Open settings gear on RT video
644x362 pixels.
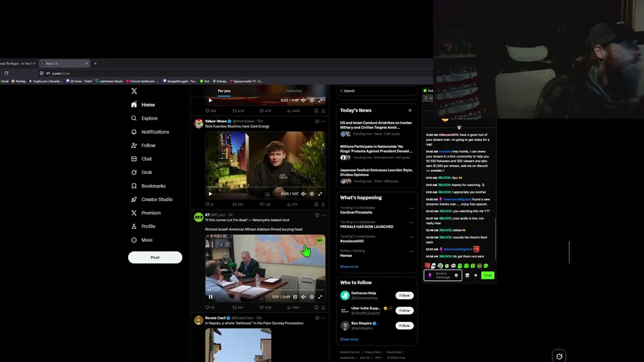311,297
